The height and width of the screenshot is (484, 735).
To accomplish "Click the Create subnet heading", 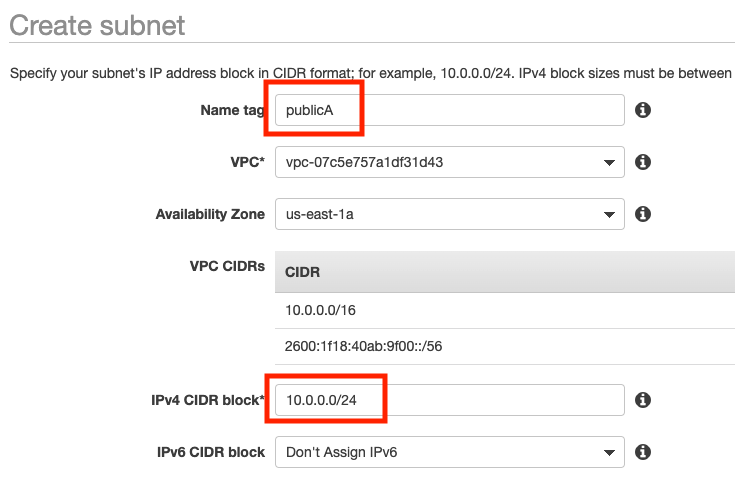I will tap(97, 25).
